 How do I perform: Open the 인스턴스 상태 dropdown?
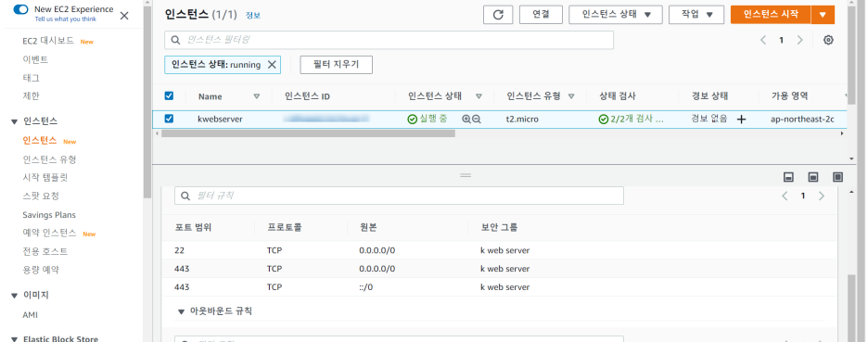pyautogui.click(x=616, y=15)
